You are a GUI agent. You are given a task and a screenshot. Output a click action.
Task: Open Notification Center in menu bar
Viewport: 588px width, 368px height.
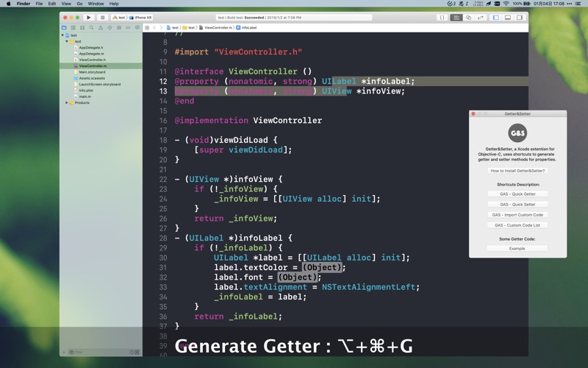click(578, 4)
